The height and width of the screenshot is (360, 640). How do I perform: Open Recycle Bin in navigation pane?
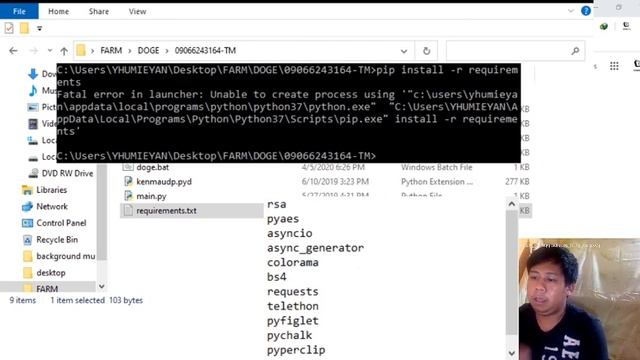tap(57, 240)
